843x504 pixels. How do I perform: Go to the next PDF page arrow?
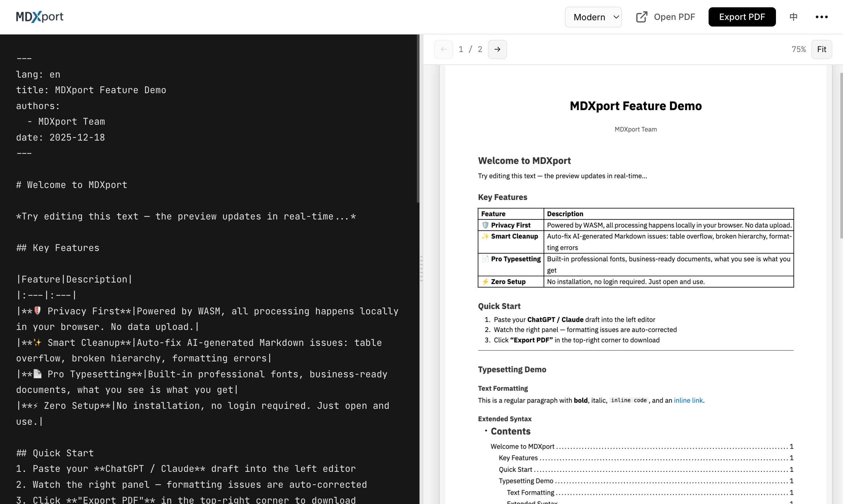point(497,49)
